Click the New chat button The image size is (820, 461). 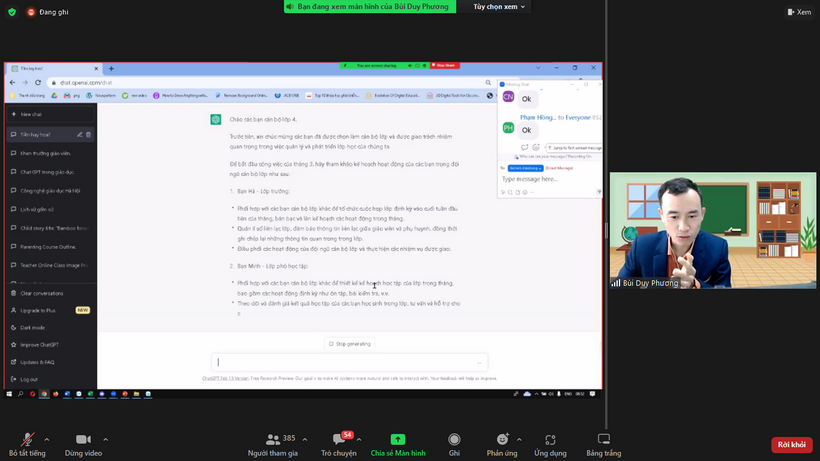point(50,114)
